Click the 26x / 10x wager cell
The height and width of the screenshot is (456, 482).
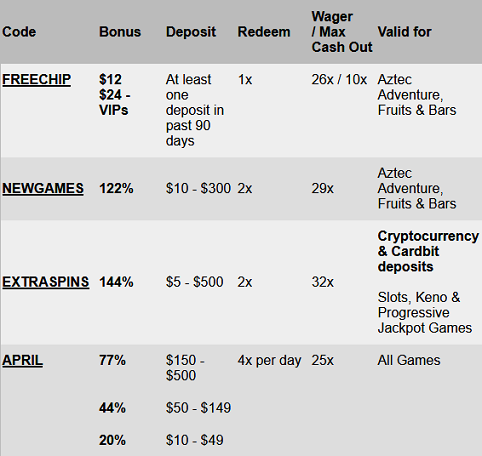coord(339,80)
